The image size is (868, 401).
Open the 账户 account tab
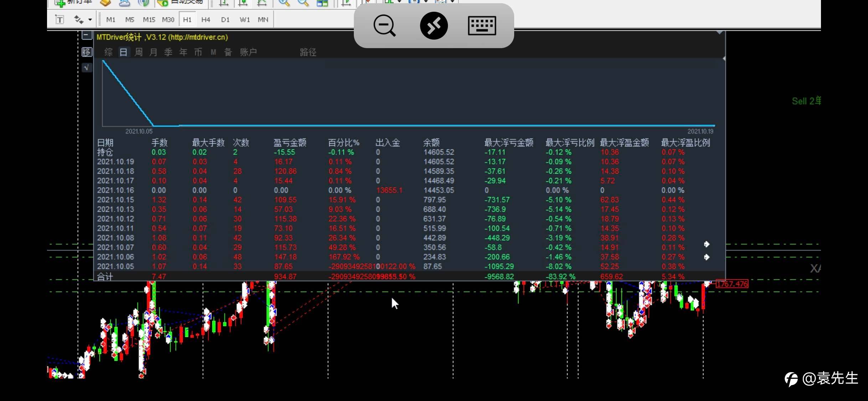[248, 52]
